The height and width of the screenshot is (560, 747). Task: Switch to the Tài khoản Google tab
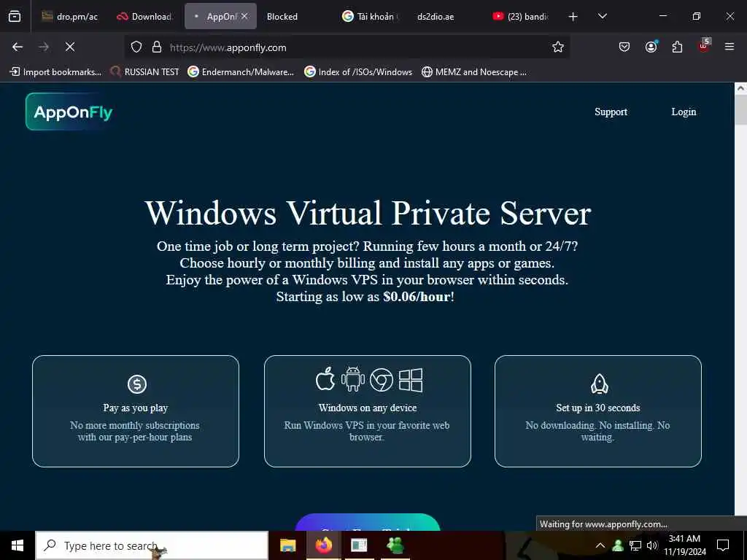370,17
